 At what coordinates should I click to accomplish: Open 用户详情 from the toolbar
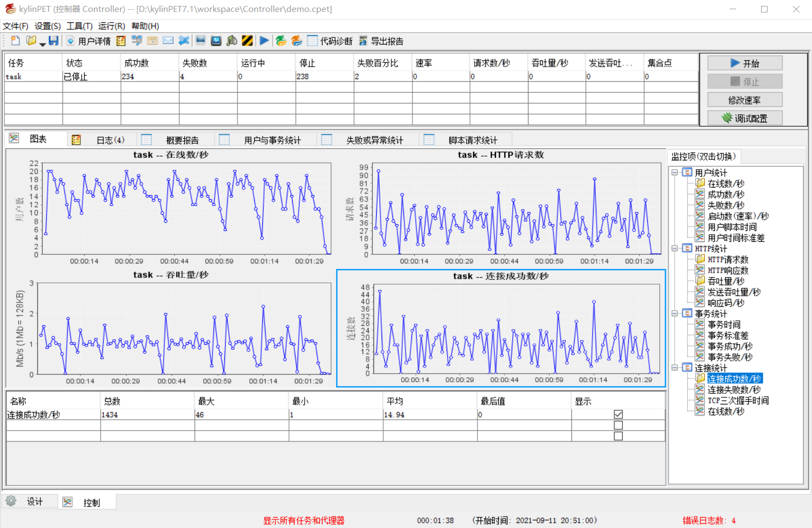point(89,41)
